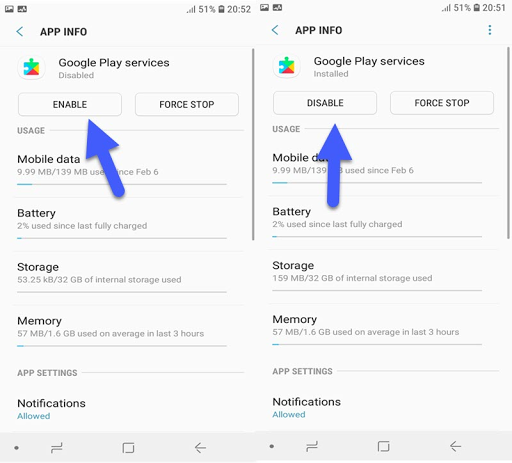This screenshot has height=463, width=512.
Task: Open Memory details on left screen
Action: [x=122, y=331]
